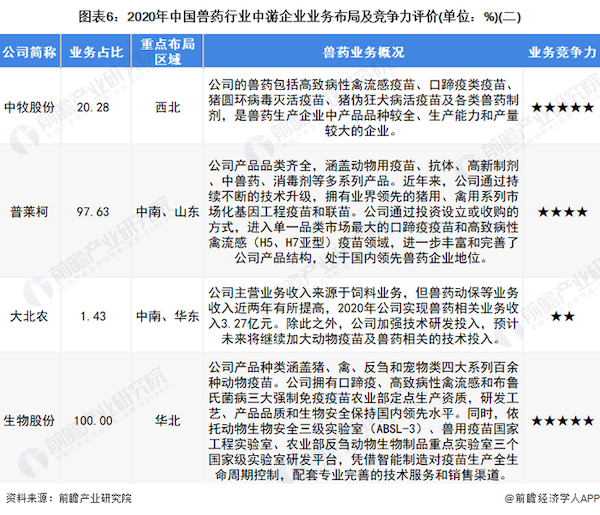
Task: Click the value 97.63
Action: click(x=93, y=212)
